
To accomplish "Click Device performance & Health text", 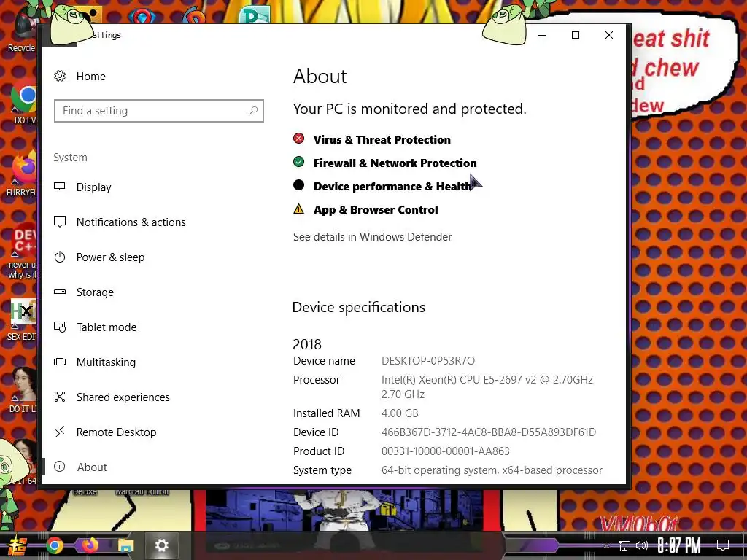I will pos(392,187).
